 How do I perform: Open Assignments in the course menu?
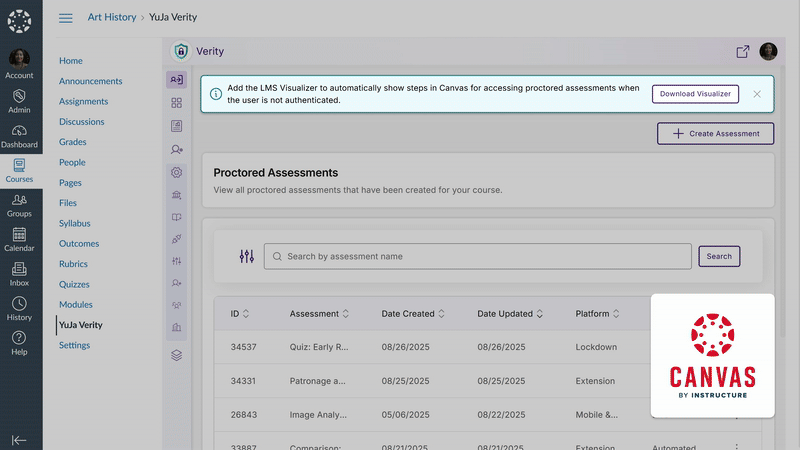(84, 102)
